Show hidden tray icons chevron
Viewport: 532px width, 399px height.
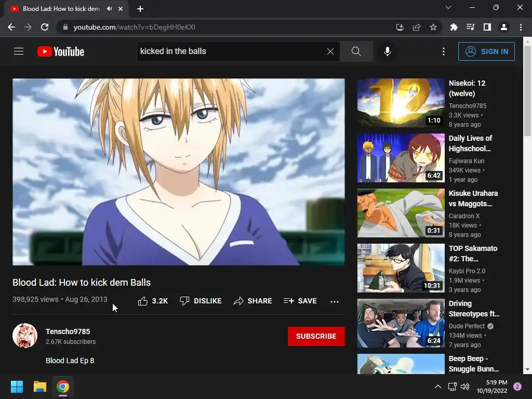tap(438, 387)
